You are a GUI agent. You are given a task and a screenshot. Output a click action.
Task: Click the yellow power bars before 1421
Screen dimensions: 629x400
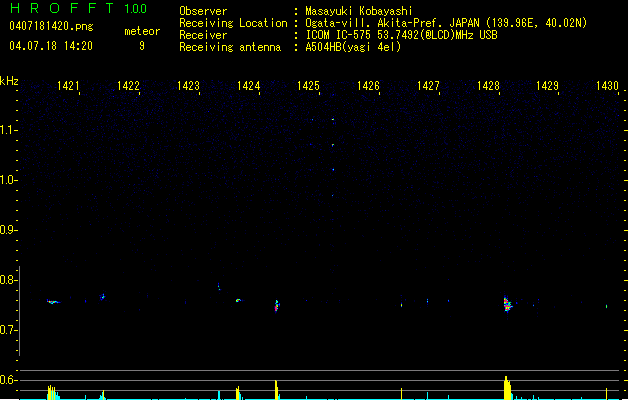(52, 392)
